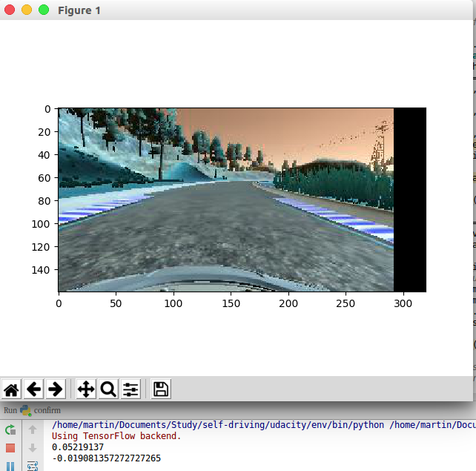
Task: Select the -0.019081357272727265 output value
Action: [x=107, y=458]
